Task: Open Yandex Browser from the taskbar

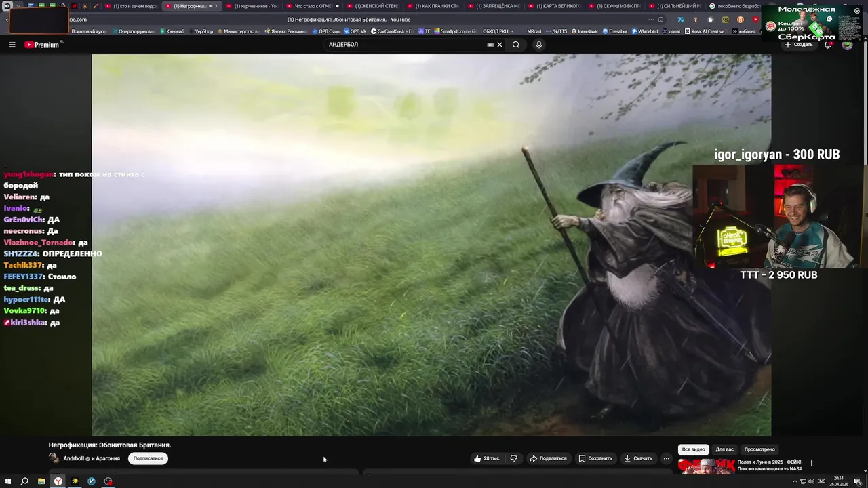Action: click(58, 481)
